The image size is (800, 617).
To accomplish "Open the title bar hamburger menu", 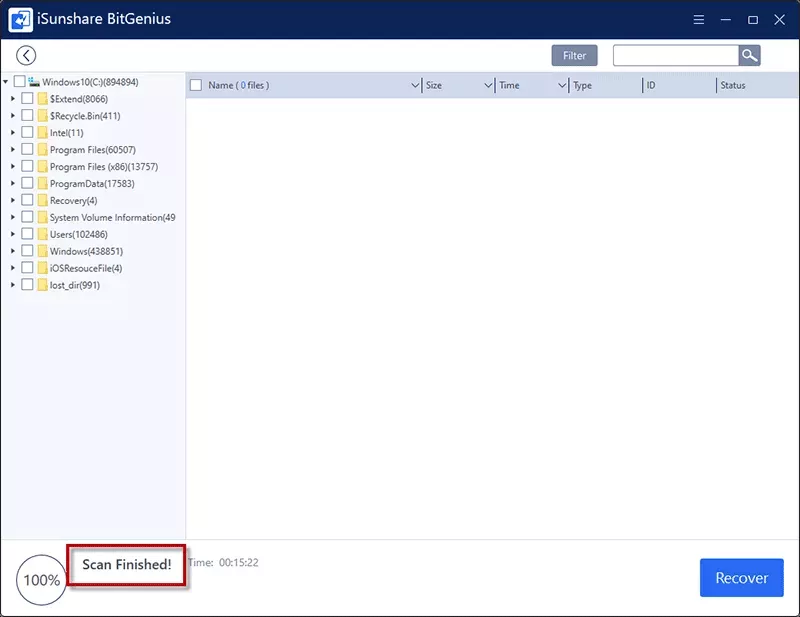I will [x=698, y=19].
